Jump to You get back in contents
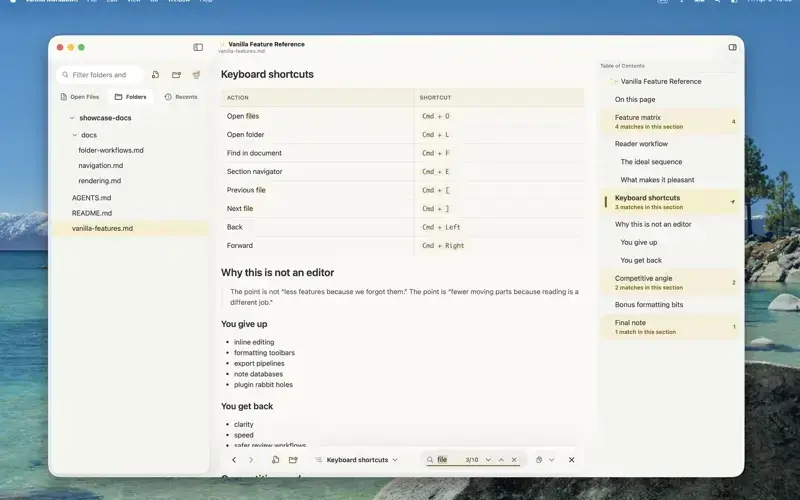 point(641,260)
